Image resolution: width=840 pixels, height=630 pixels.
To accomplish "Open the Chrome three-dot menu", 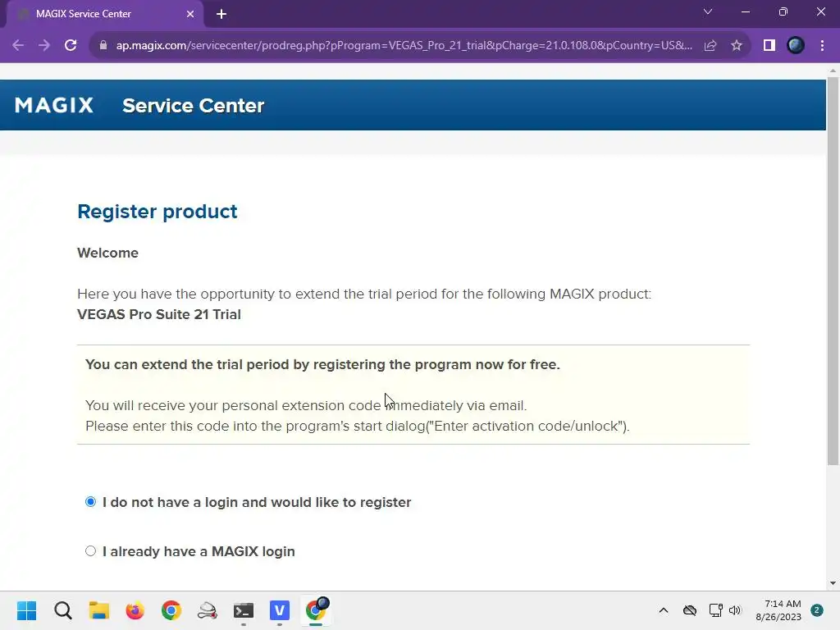I will [822, 46].
